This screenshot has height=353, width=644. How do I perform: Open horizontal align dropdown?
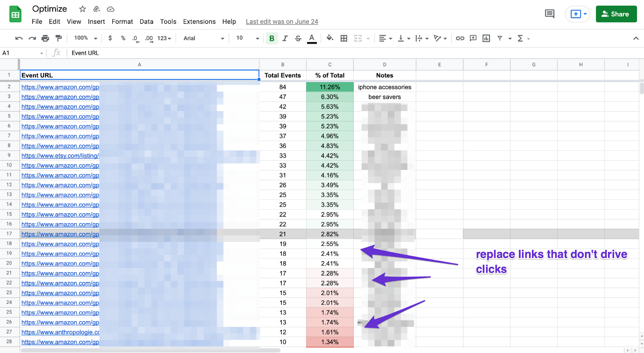[x=385, y=38]
